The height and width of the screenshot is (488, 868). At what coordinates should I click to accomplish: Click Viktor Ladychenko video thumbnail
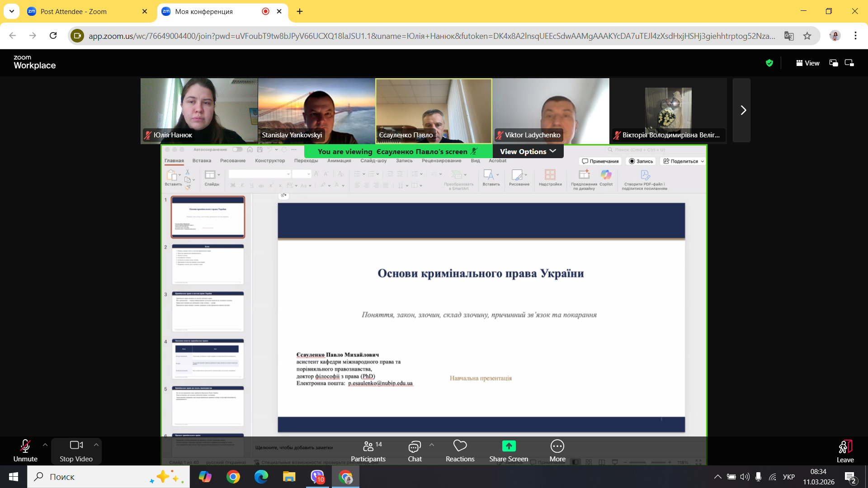[x=551, y=111]
